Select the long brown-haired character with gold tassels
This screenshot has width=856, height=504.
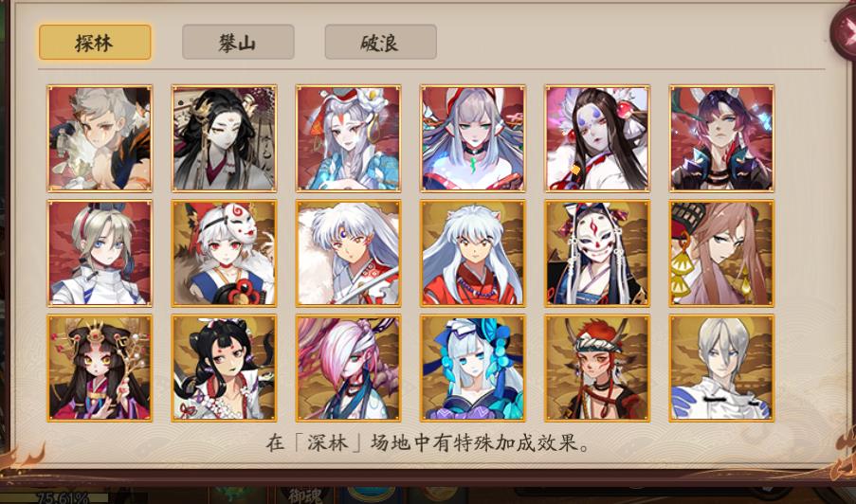click(721, 253)
